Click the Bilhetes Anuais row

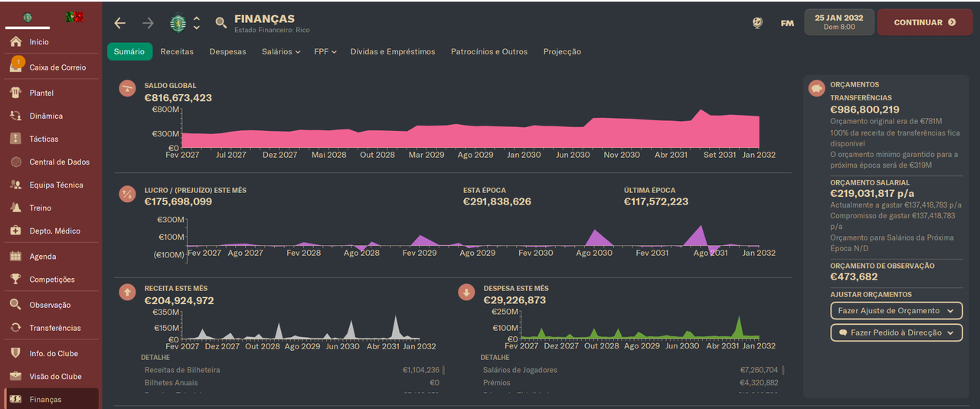pyautogui.click(x=292, y=383)
